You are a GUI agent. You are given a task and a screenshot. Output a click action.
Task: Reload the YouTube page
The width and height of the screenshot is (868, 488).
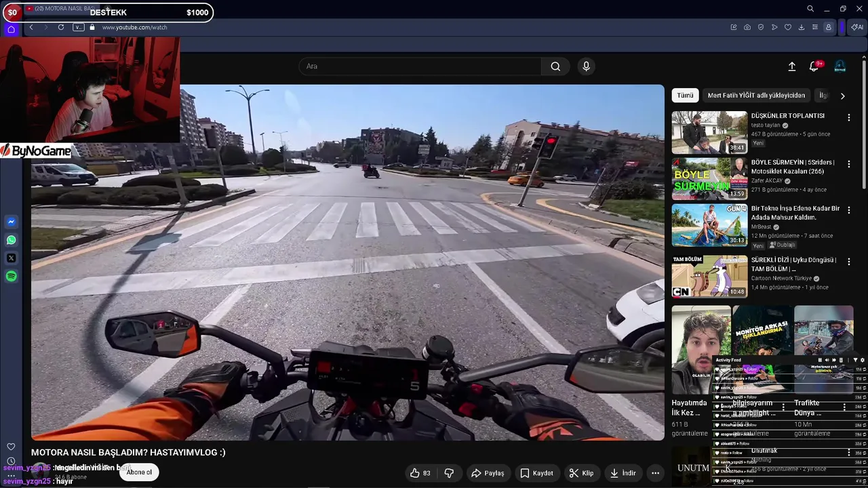click(x=61, y=27)
